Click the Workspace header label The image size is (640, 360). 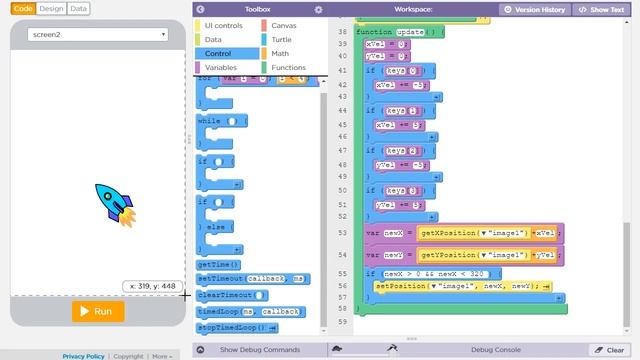pyautogui.click(x=413, y=9)
